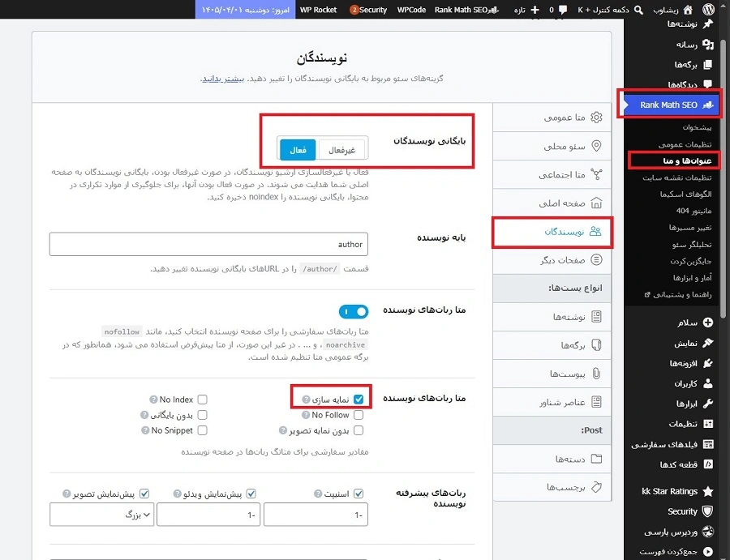Screen dimensions: 730x560
Task: Open الگوهای اسکیما submenu
Action: point(685,194)
